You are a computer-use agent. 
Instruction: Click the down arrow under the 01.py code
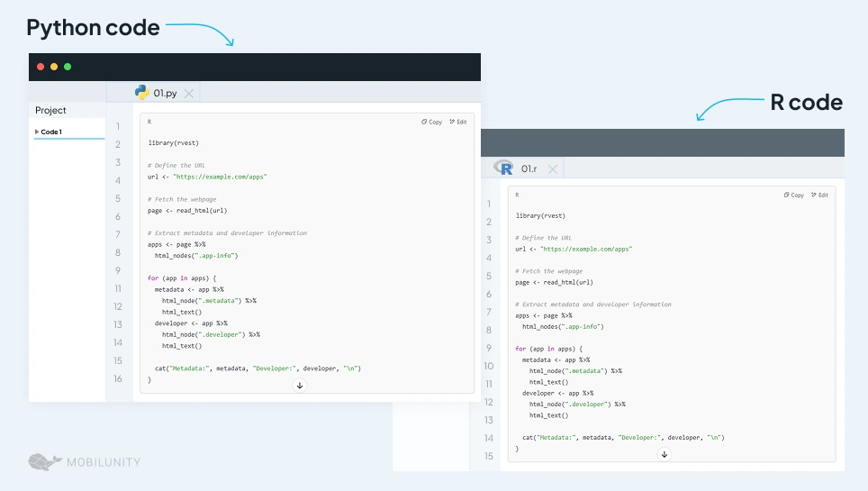click(x=300, y=385)
